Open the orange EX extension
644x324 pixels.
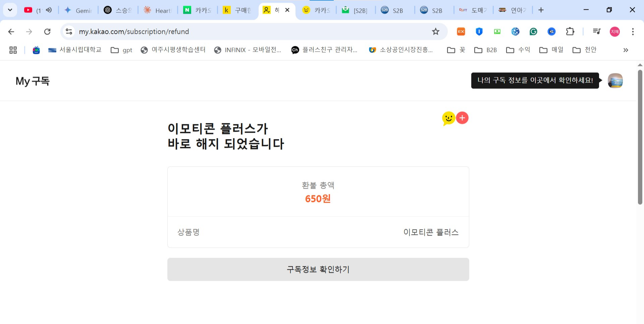[461, 31]
